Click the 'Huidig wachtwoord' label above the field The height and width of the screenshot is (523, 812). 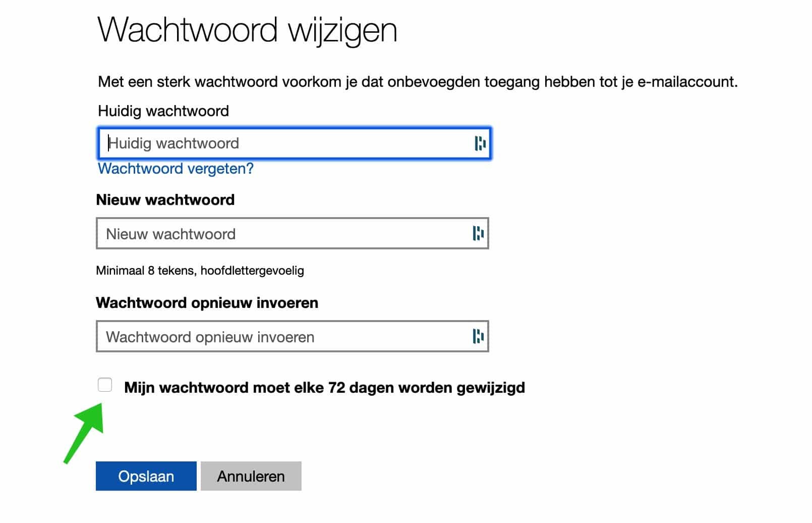tap(163, 111)
